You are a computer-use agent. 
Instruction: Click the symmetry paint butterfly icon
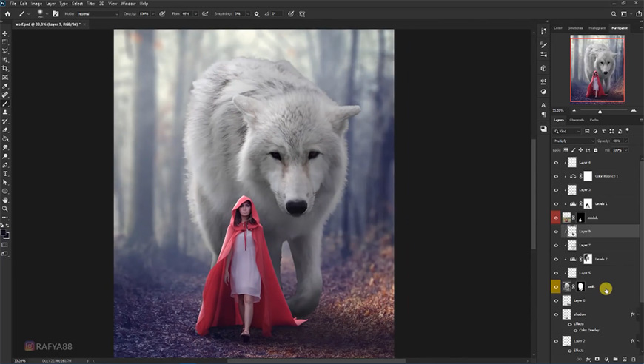coord(302,13)
